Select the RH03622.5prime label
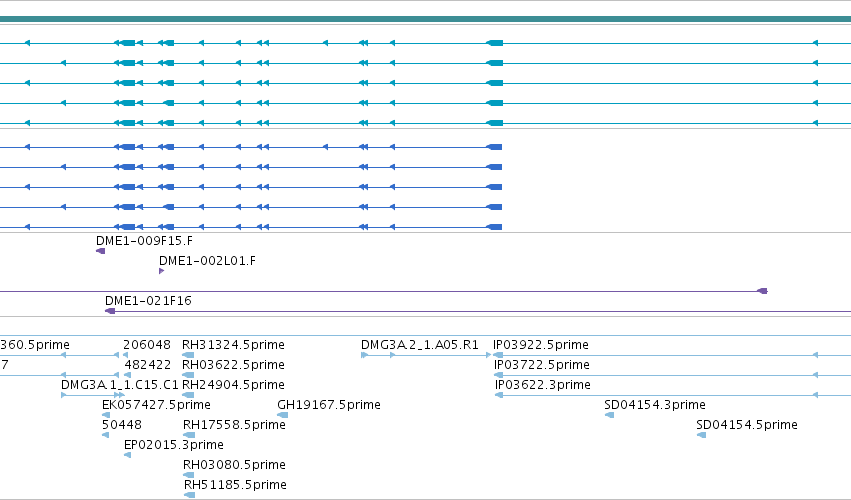The height and width of the screenshot is (500, 851). coord(233,365)
